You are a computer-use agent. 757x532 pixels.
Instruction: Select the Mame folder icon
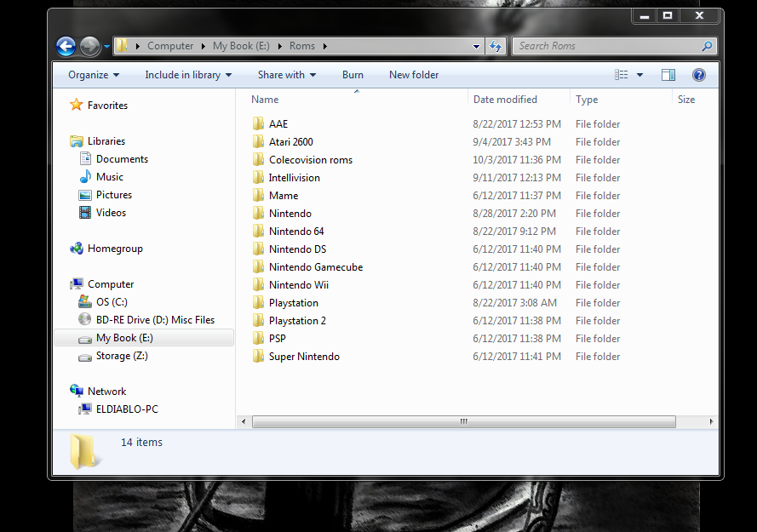258,195
